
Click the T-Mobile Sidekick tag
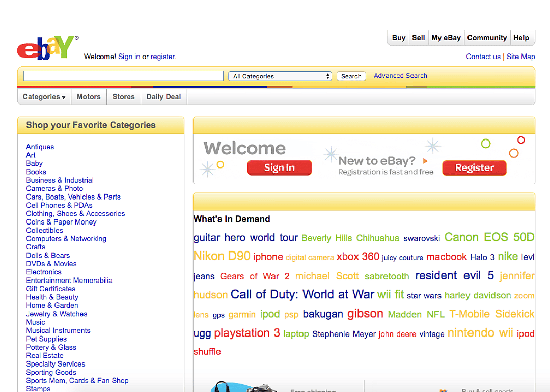[x=491, y=314]
